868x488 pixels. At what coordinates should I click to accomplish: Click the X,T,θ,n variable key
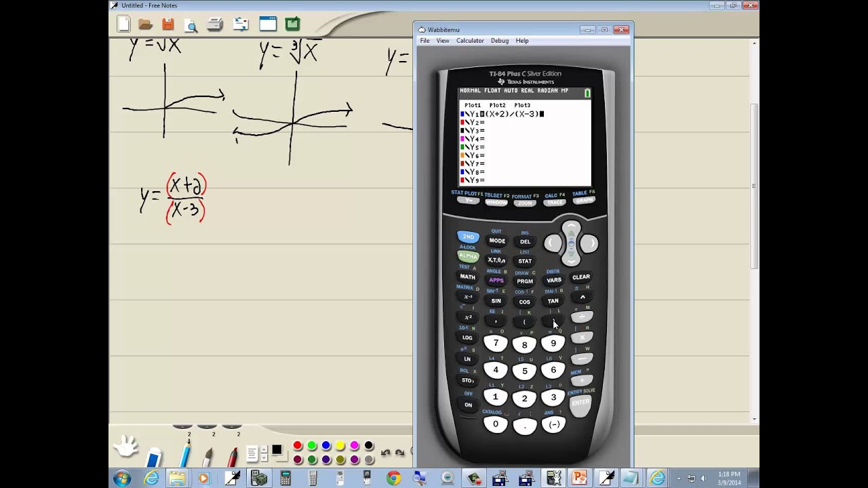(x=496, y=260)
